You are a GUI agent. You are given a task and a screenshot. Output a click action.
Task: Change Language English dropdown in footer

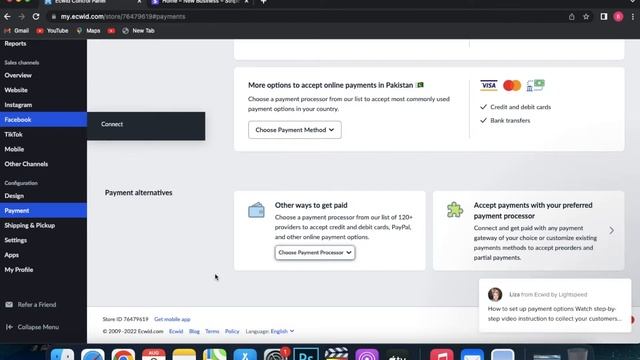coord(282,331)
